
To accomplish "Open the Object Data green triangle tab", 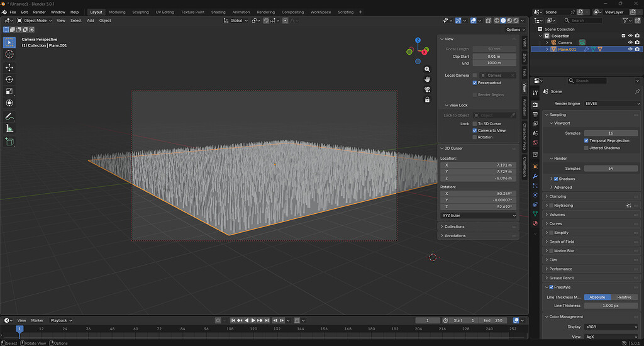I will point(535,214).
